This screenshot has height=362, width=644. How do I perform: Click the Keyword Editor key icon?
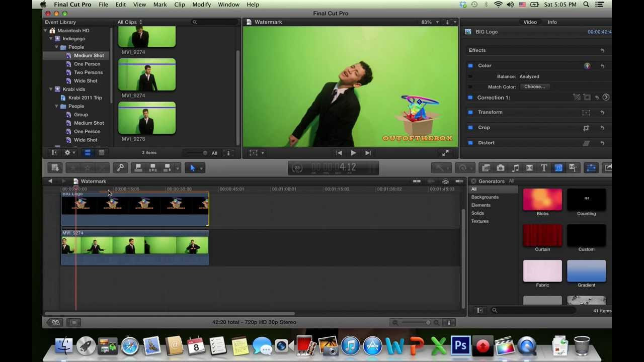point(120,168)
